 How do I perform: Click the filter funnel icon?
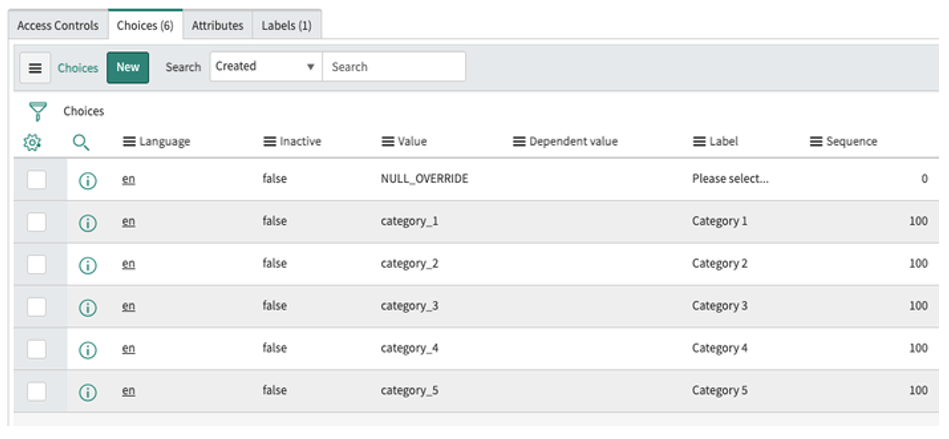[38, 111]
